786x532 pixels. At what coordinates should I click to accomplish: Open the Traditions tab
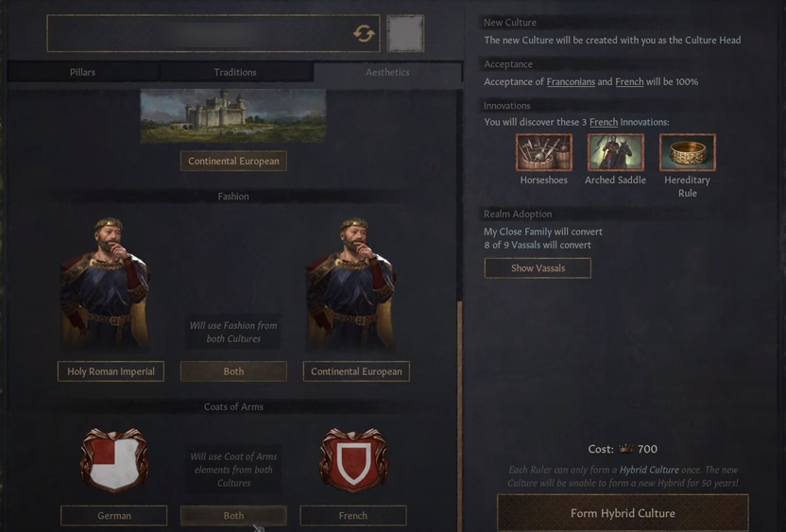pyautogui.click(x=235, y=72)
